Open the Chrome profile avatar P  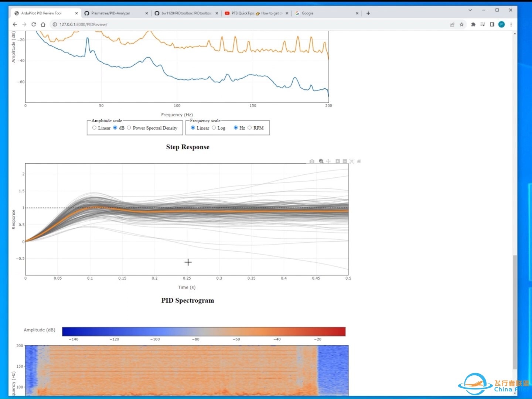pyautogui.click(x=501, y=24)
